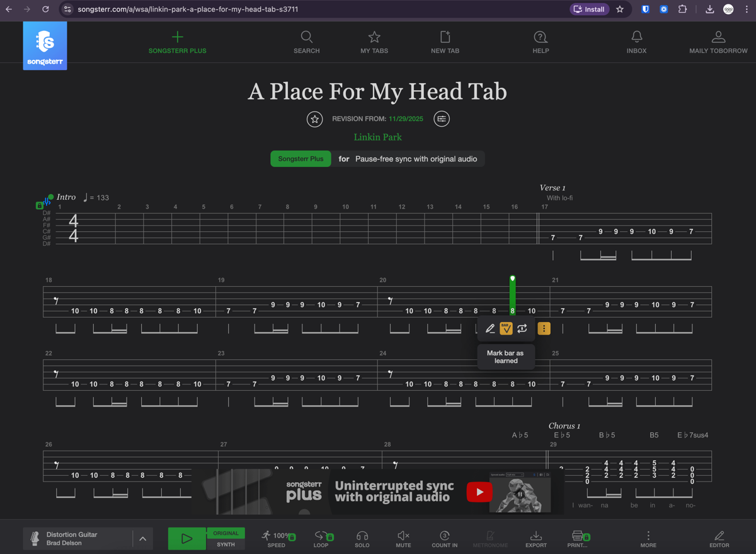This screenshot has height=554, width=756.
Task: Click the Chorus 1 section label
Action: (x=564, y=426)
